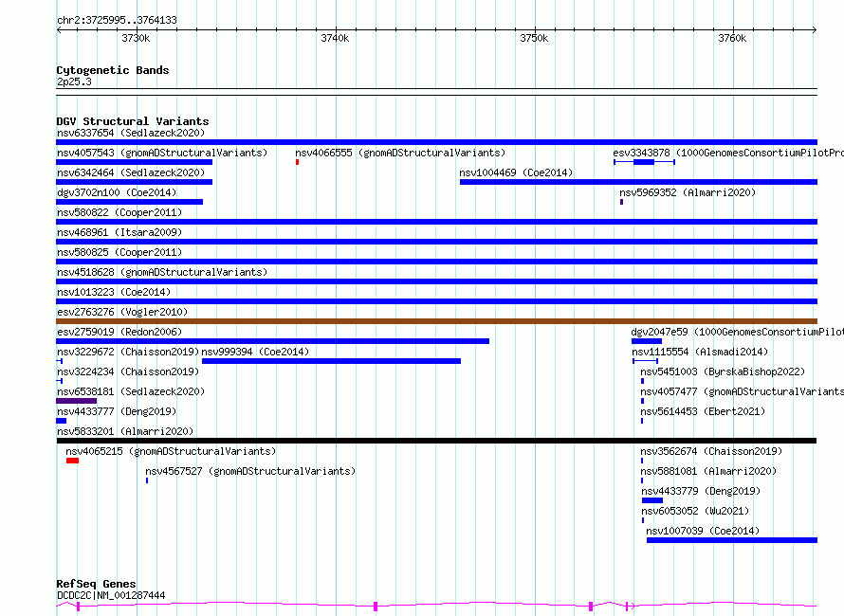Viewport: 844px width, 616px height.
Task: Click the RefSeq Genes track title
Action: click(96, 584)
